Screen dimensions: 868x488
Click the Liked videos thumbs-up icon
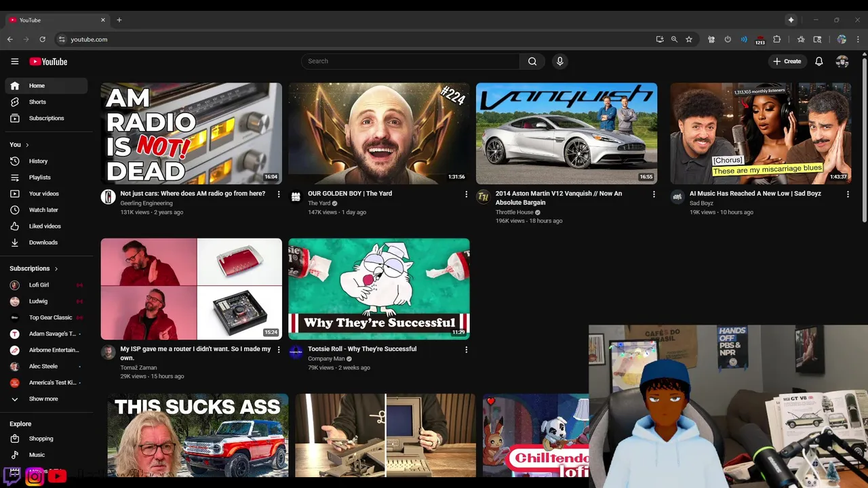(15, 226)
